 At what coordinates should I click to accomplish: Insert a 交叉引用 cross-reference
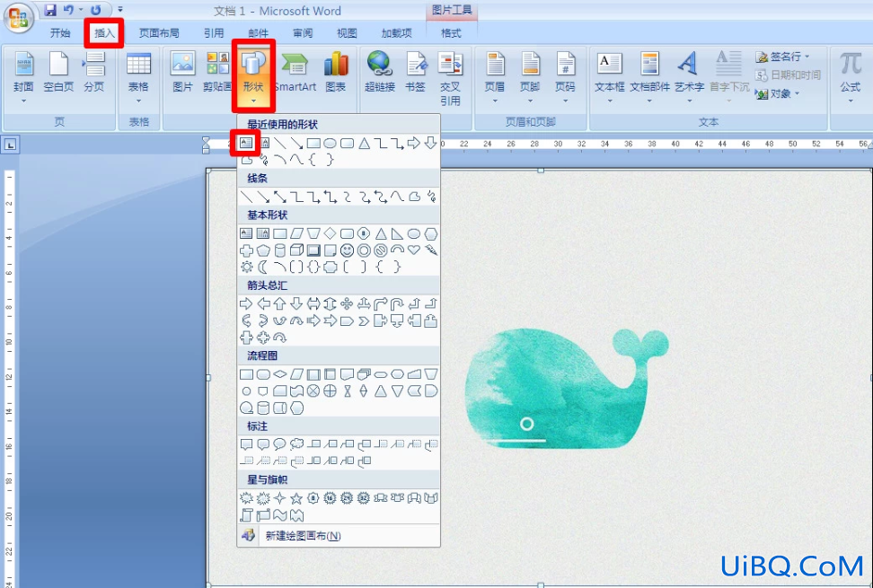450,79
